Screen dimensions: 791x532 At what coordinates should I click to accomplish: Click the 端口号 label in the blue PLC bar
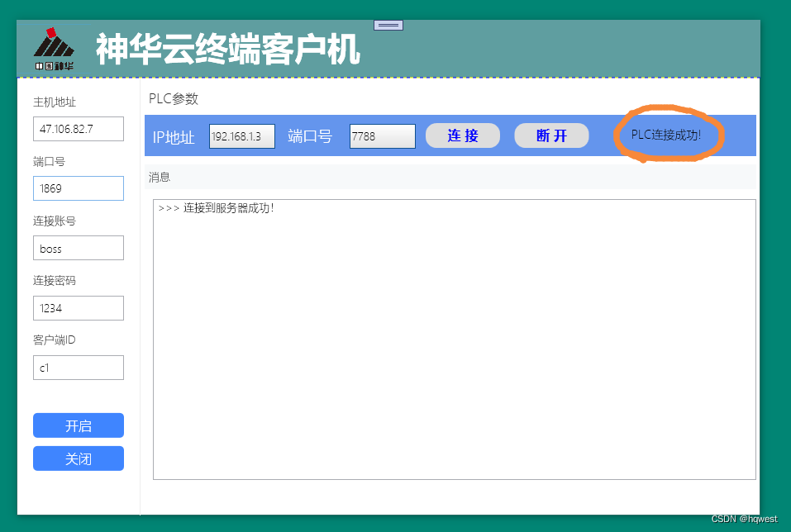point(310,136)
